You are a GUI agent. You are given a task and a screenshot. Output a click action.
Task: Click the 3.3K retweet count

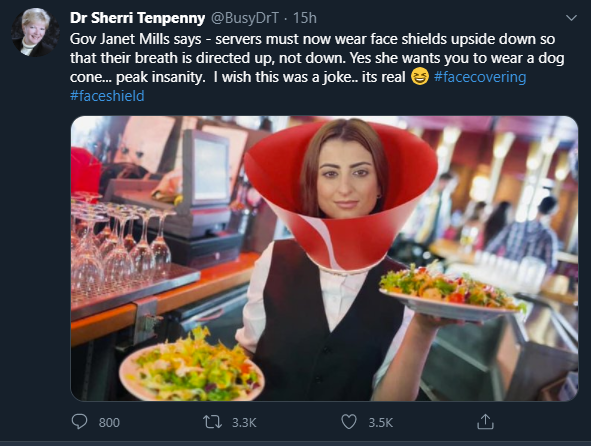point(244,422)
